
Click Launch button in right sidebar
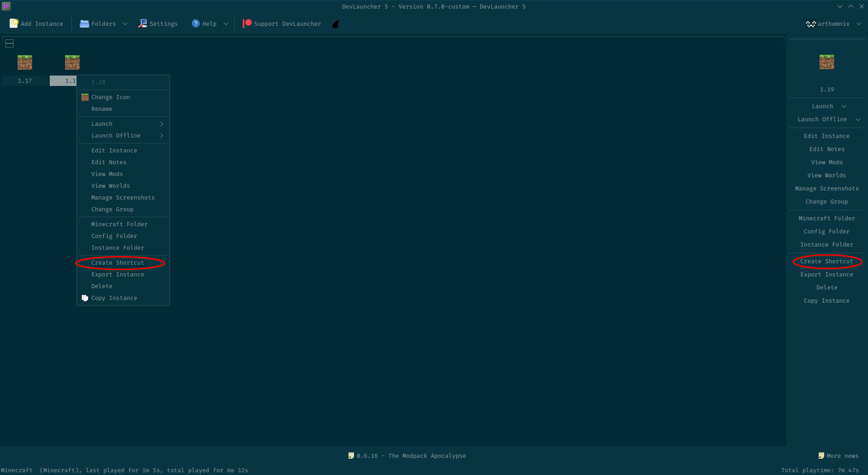(822, 106)
